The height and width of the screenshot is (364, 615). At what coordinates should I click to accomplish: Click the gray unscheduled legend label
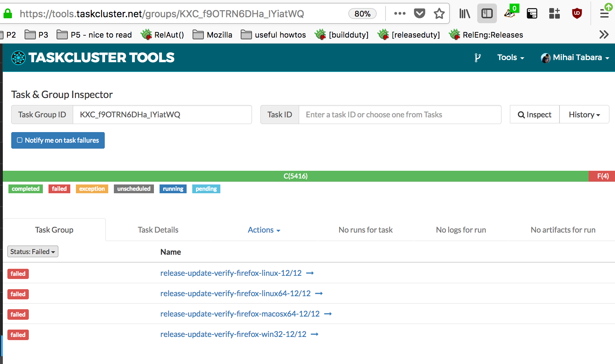[x=134, y=189]
